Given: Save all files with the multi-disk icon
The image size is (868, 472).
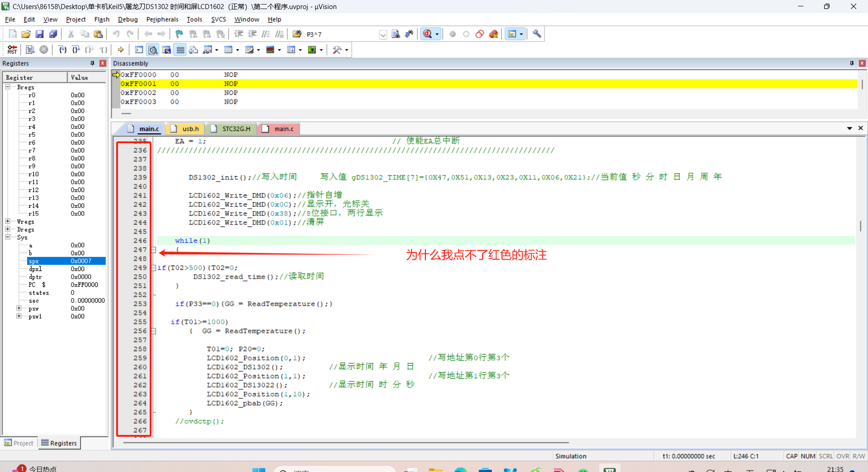Looking at the screenshot, I should (53, 34).
